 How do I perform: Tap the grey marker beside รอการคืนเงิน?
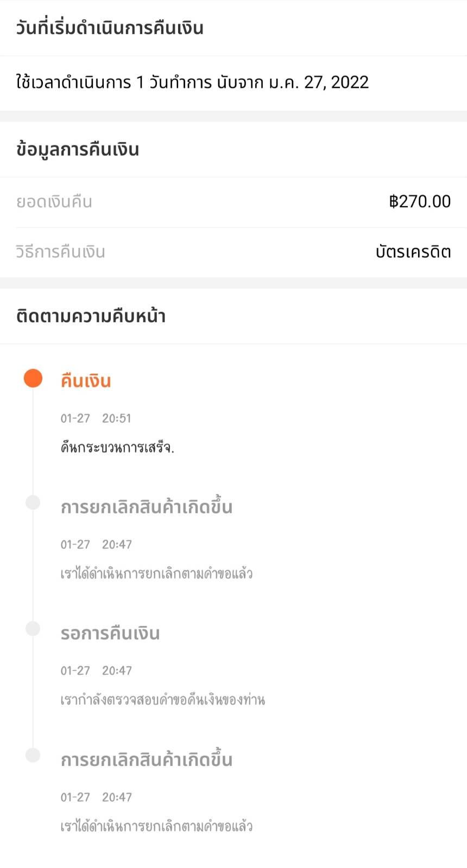point(33,629)
